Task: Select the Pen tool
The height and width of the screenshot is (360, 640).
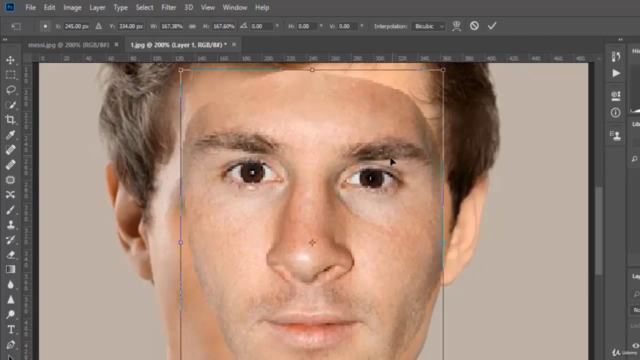Action: pos(11,344)
